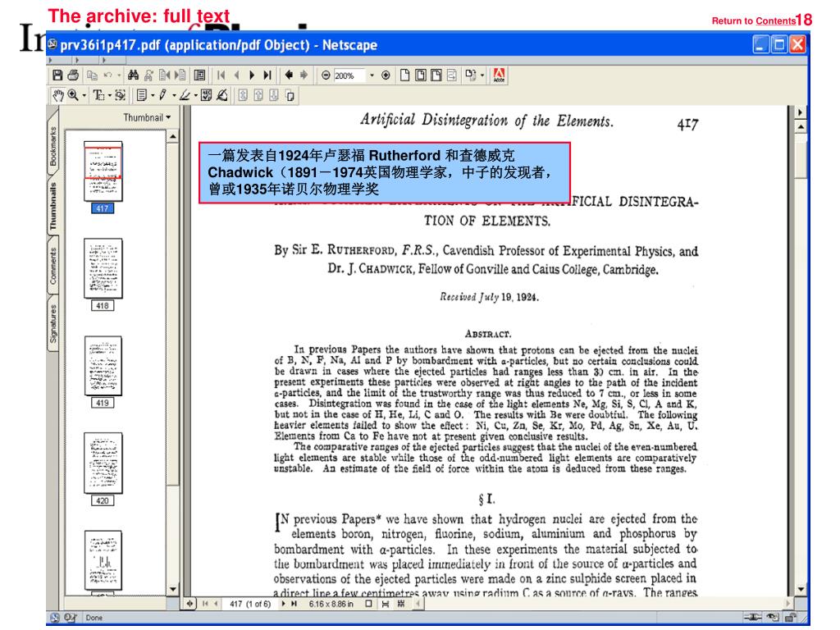Toggle navigation pane from the status bar
Screen dimensions: 840x630
click(189, 604)
